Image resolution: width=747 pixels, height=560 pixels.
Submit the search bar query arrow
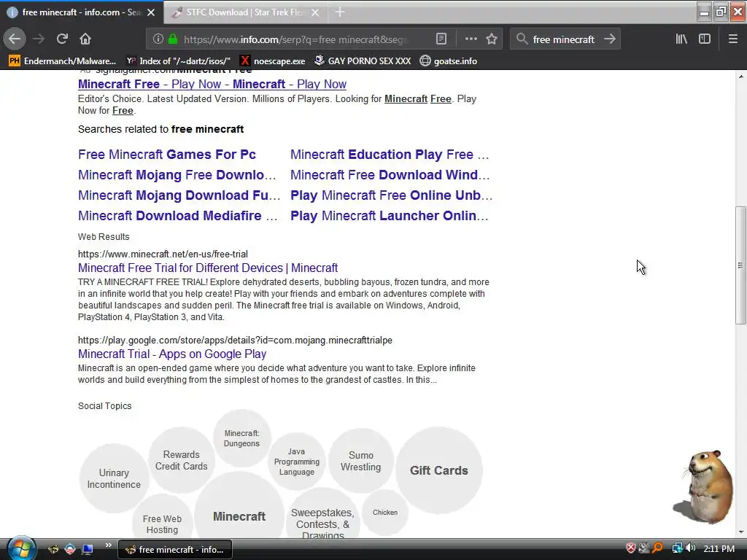pyautogui.click(x=610, y=39)
